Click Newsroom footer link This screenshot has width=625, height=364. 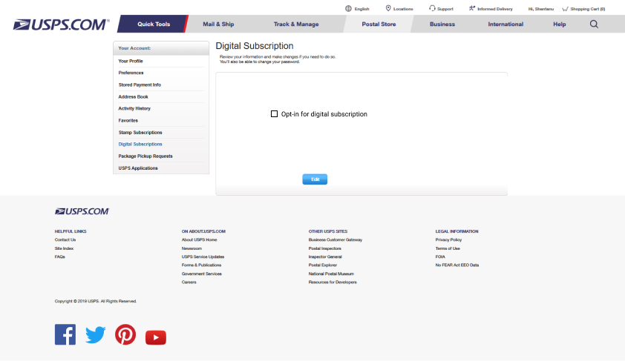pyautogui.click(x=192, y=248)
